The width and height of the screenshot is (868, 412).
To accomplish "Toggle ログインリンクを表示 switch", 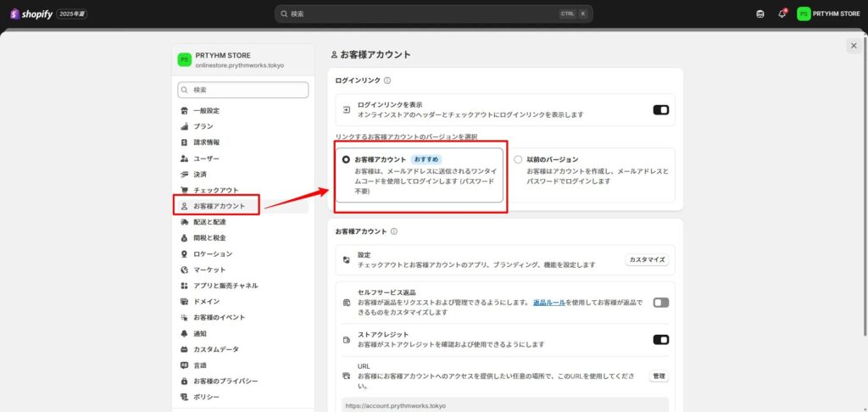I will [660, 109].
